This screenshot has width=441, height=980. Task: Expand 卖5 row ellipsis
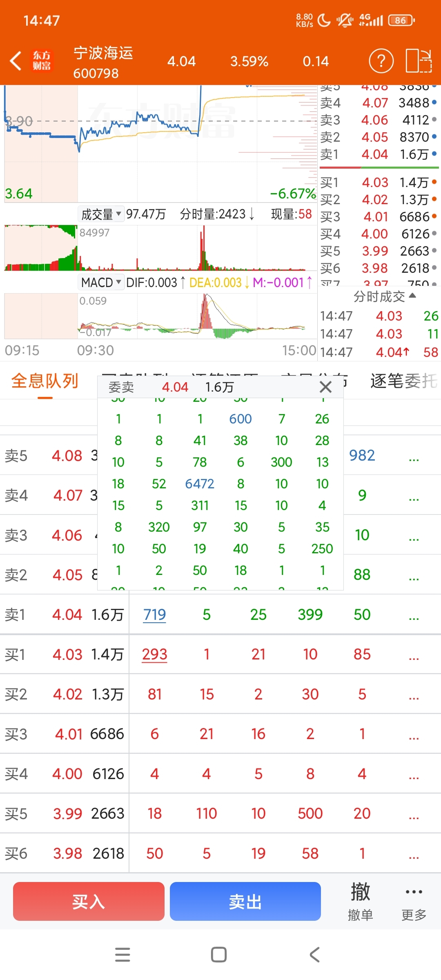(x=414, y=456)
